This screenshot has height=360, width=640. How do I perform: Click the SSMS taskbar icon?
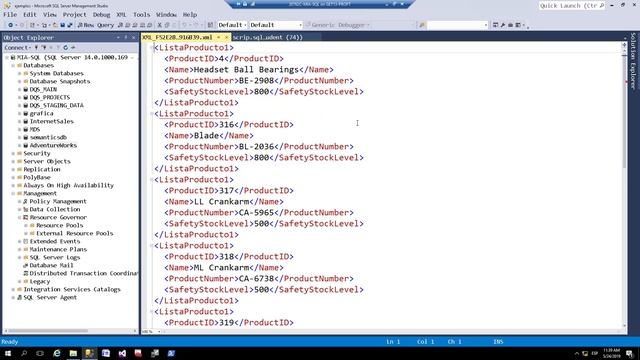point(89,353)
